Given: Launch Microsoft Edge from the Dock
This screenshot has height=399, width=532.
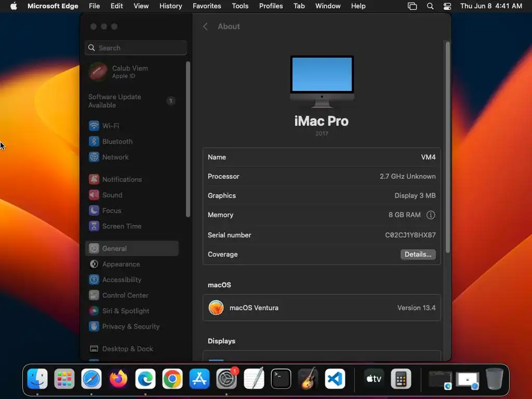Looking at the screenshot, I should [145, 379].
